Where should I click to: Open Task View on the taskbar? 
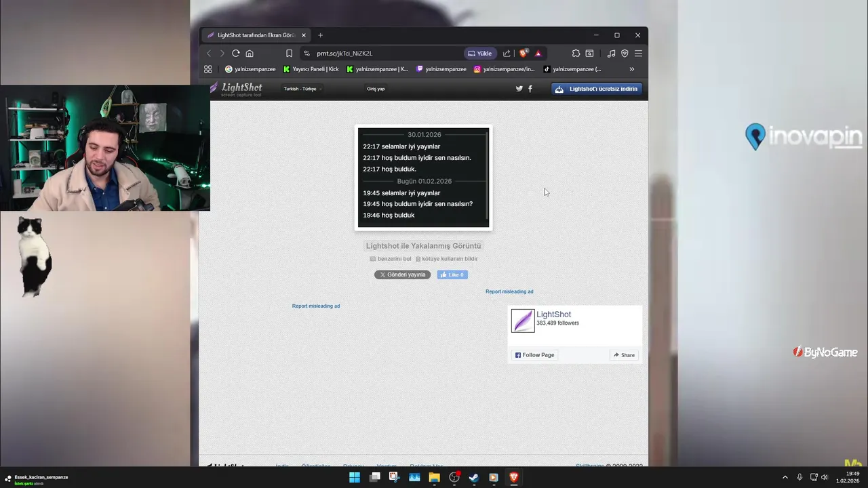[x=374, y=477]
